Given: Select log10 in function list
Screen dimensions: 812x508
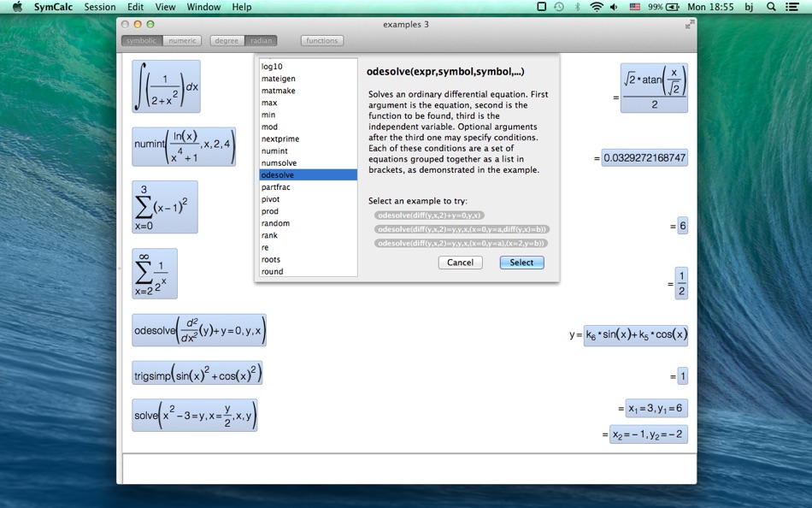Looking at the screenshot, I should click(x=308, y=67).
